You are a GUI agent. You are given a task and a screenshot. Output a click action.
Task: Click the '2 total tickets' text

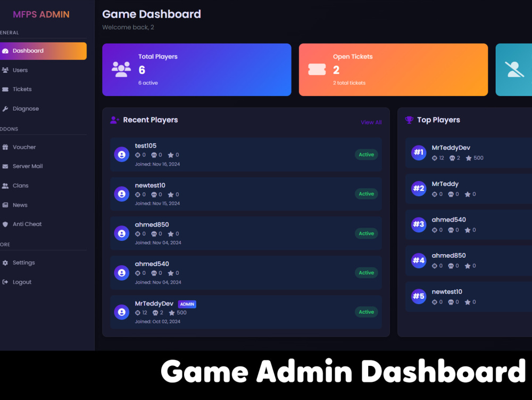click(349, 83)
